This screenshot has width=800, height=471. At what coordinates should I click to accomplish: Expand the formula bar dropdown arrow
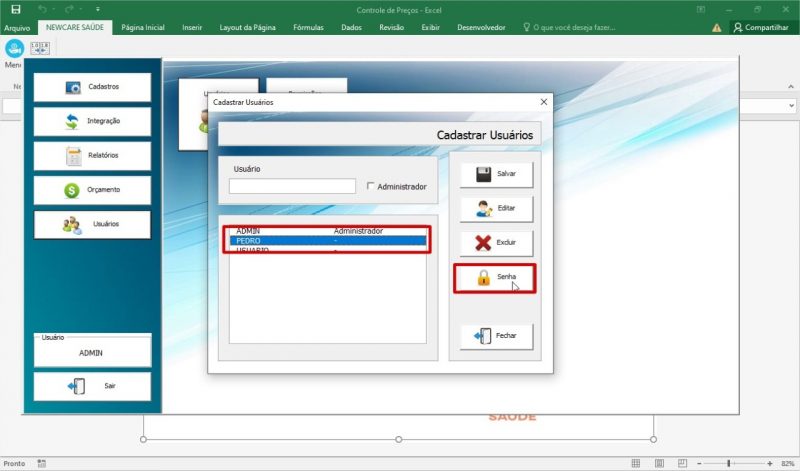[792, 105]
